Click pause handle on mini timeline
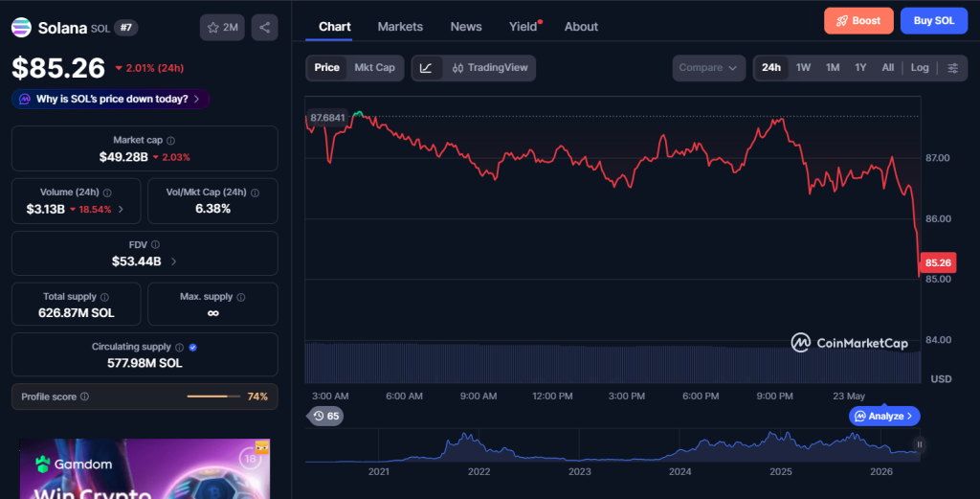The height and width of the screenshot is (499, 980). coord(919,444)
